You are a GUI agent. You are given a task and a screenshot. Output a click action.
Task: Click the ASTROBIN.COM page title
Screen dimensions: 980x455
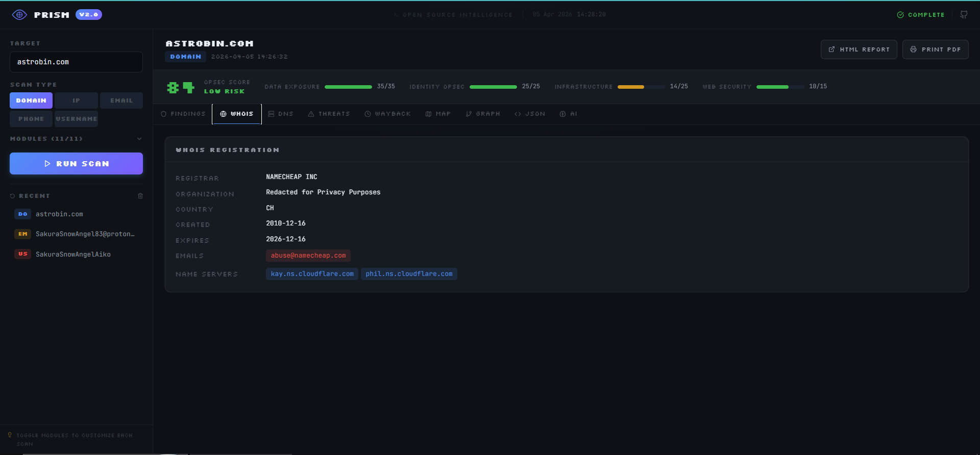point(210,44)
